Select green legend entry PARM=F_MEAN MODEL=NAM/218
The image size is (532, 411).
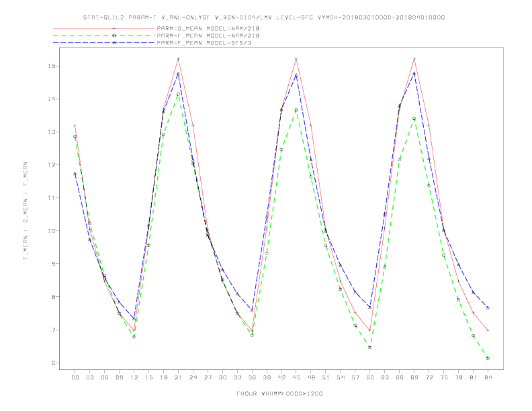[x=208, y=36]
